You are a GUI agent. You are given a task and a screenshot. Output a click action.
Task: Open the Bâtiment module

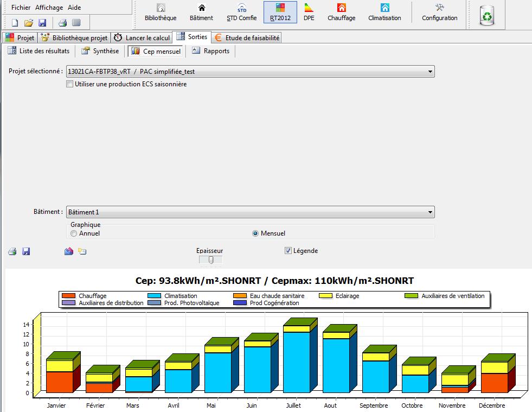click(x=201, y=12)
